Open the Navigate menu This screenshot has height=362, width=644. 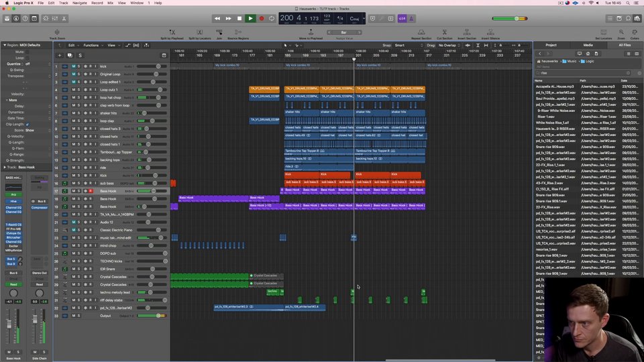coord(80,3)
